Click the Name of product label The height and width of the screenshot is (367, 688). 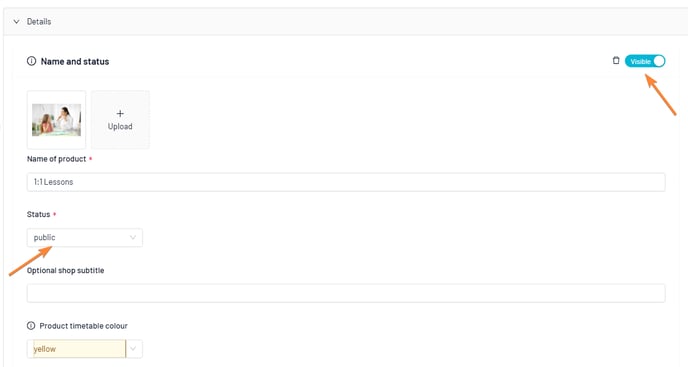[56, 159]
